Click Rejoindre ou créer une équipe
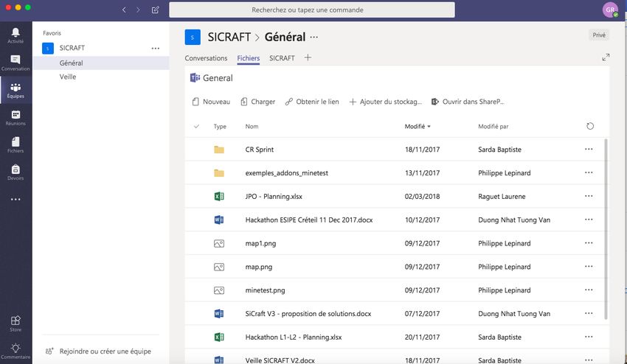The image size is (627, 364). click(98, 351)
